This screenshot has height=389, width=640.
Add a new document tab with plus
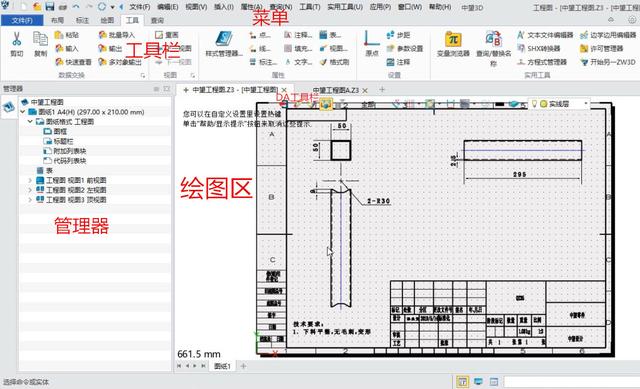pos(382,89)
